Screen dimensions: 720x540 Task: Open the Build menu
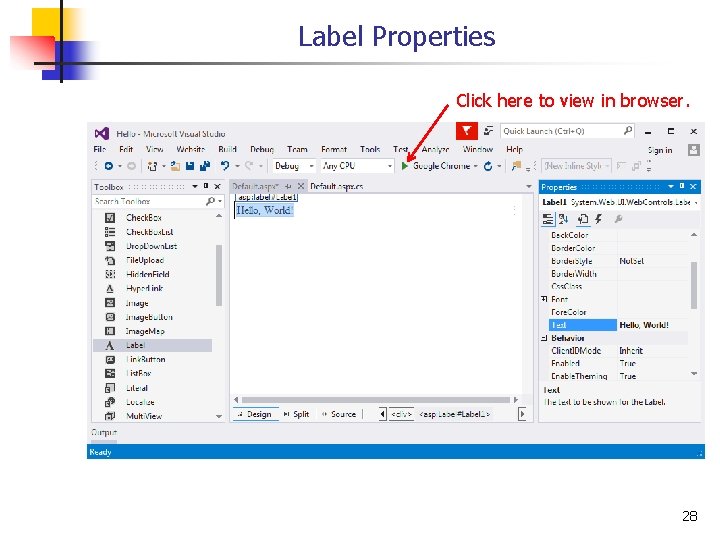(x=227, y=149)
